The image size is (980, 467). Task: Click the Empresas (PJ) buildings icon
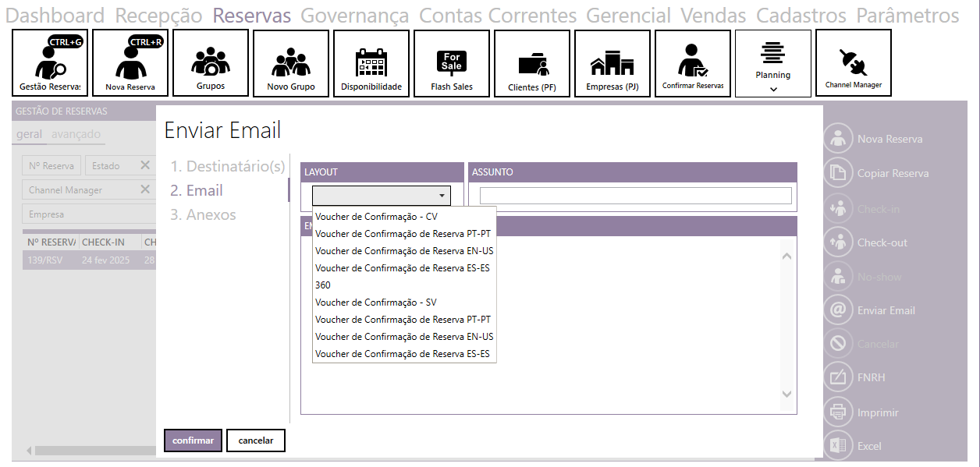click(x=612, y=63)
